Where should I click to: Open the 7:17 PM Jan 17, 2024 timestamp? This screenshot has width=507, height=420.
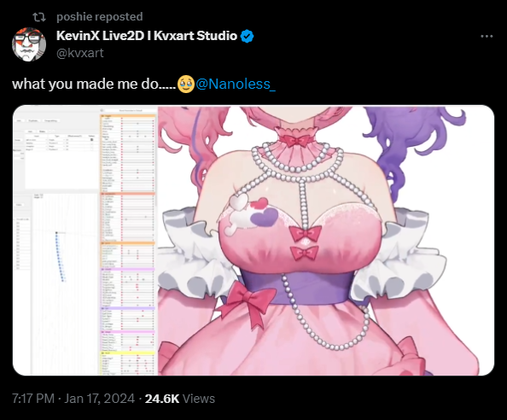coord(73,399)
